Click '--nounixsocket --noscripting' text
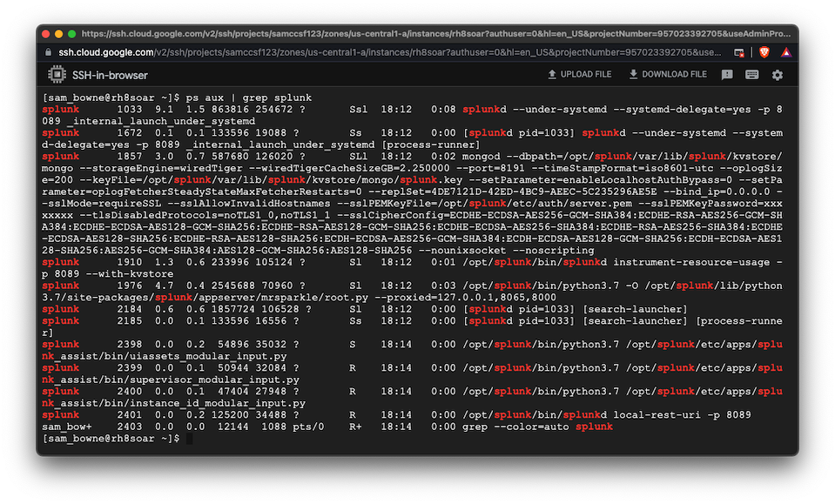The image size is (835, 504). (x=507, y=250)
